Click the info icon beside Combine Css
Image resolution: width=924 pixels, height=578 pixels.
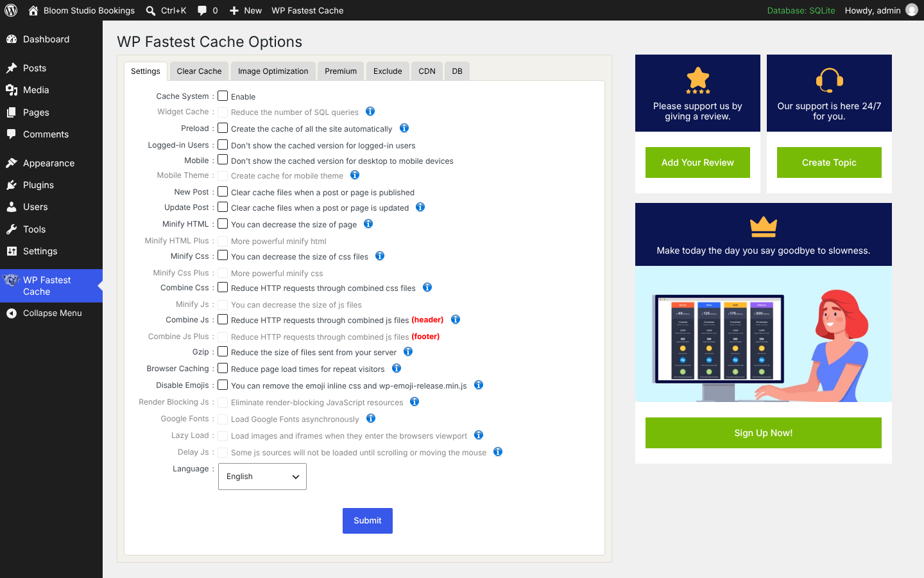427,287
